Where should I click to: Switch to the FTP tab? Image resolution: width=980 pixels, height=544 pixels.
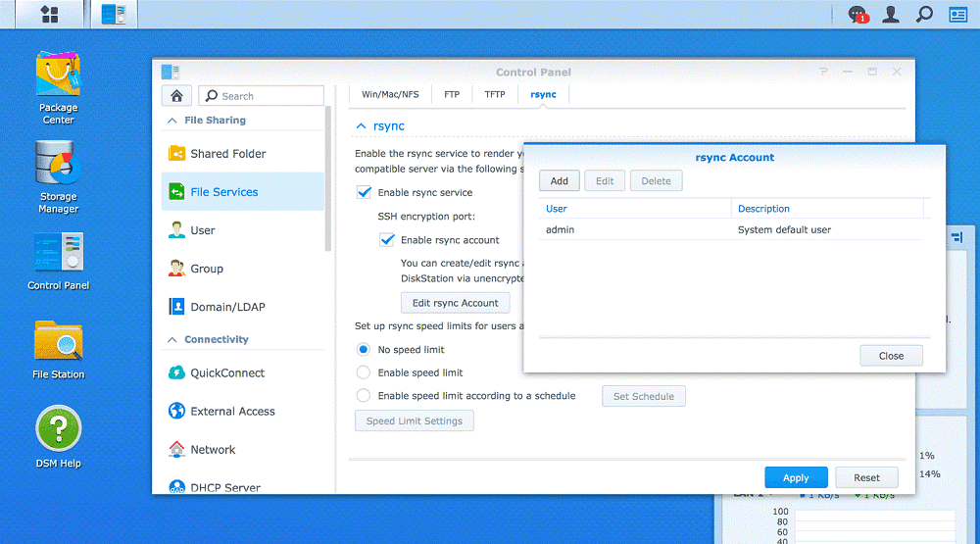click(452, 95)
